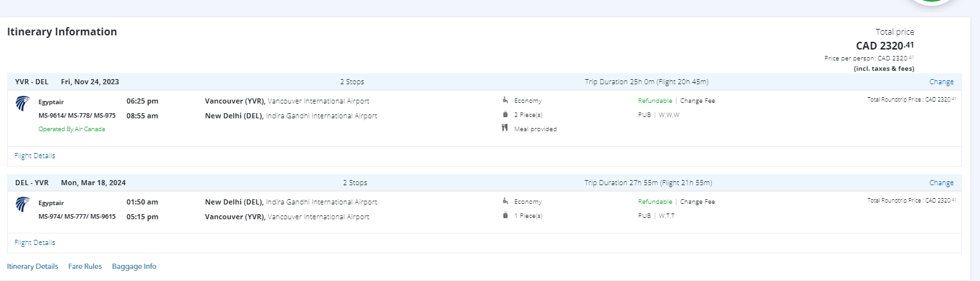Click Change for the Mar 18 DEL-YVR flight
The width and height of the screenshot is (980, 281).
[x=941, y=183]
